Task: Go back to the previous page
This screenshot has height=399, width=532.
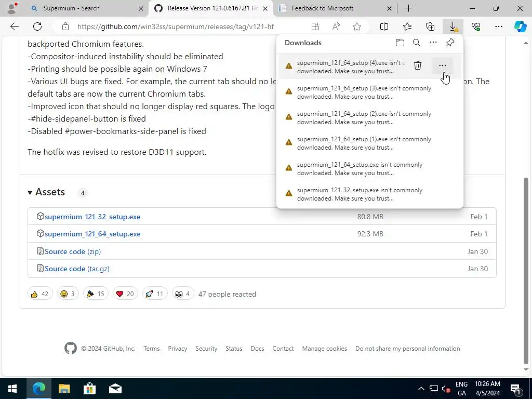Action: click(x=14, y=26)
